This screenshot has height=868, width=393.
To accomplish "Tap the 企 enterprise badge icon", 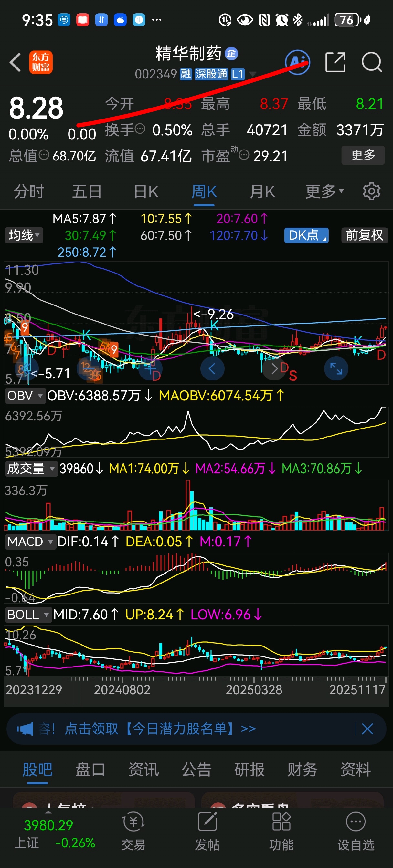I will (x=231, y=54).
